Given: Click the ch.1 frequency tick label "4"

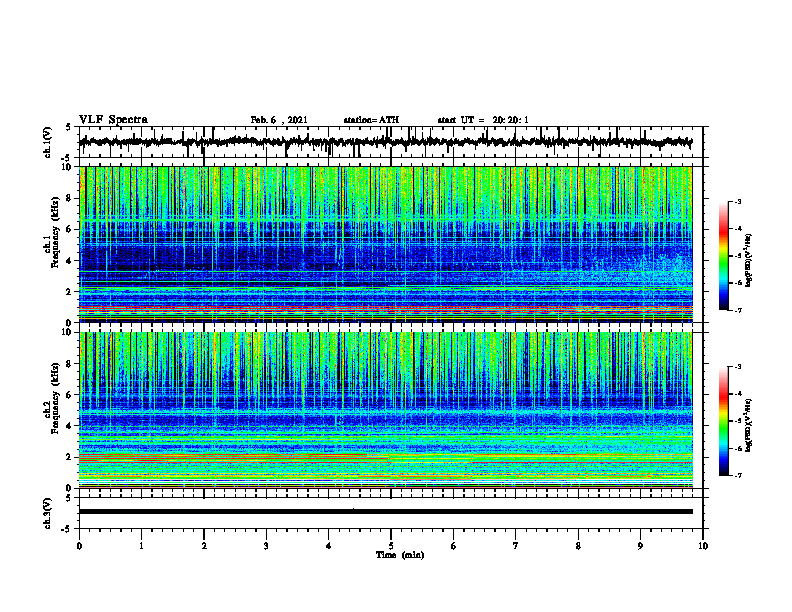Looking at the screenshot, I should coord(70,261).
